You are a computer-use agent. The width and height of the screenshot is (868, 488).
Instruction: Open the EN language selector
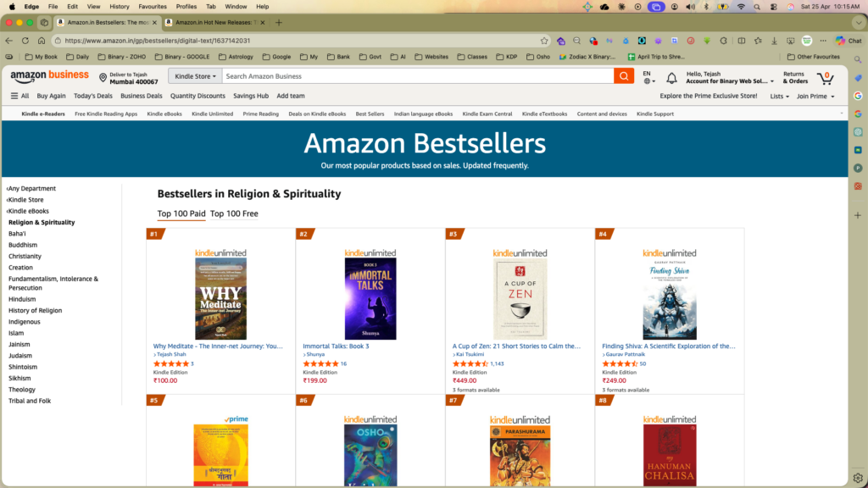pyautogui.click(x=648, y=77)
